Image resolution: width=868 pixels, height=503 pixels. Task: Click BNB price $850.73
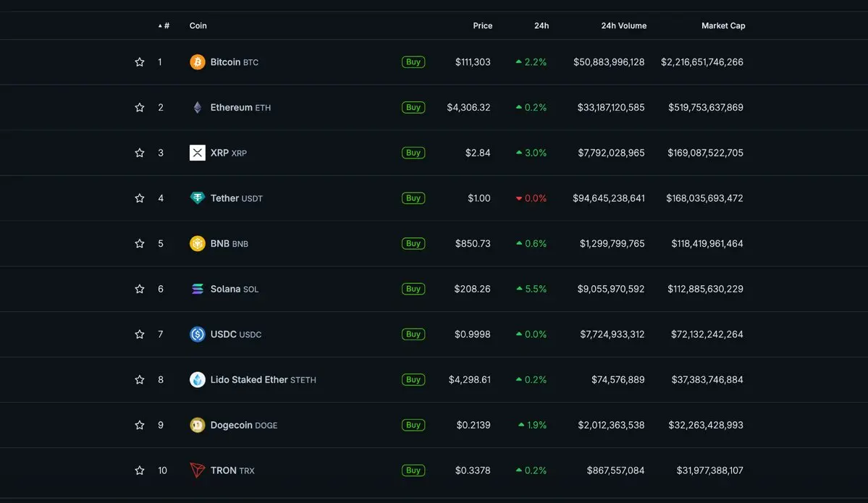[473, 243]
